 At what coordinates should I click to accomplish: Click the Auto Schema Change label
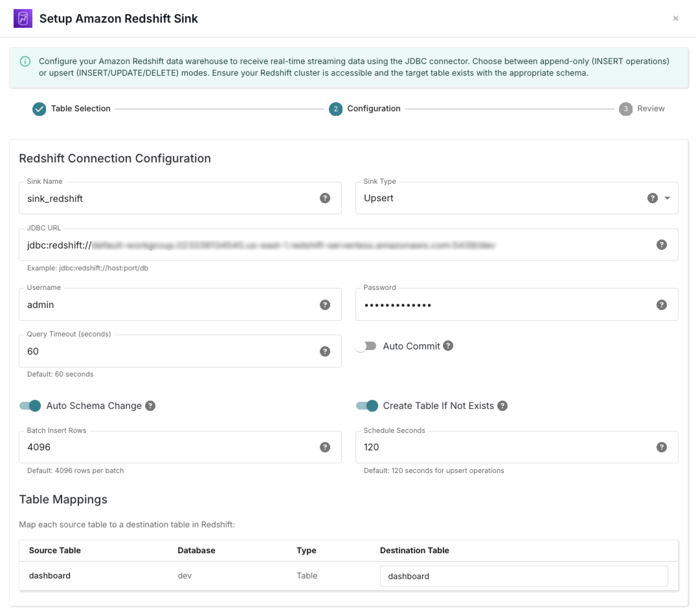click(x=94, y=406)
